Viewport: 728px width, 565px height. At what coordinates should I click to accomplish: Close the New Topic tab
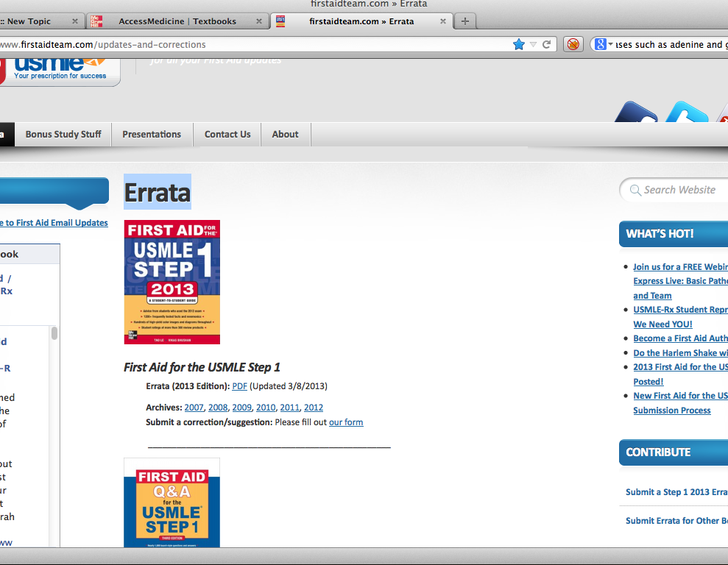(x=75, y=21)
